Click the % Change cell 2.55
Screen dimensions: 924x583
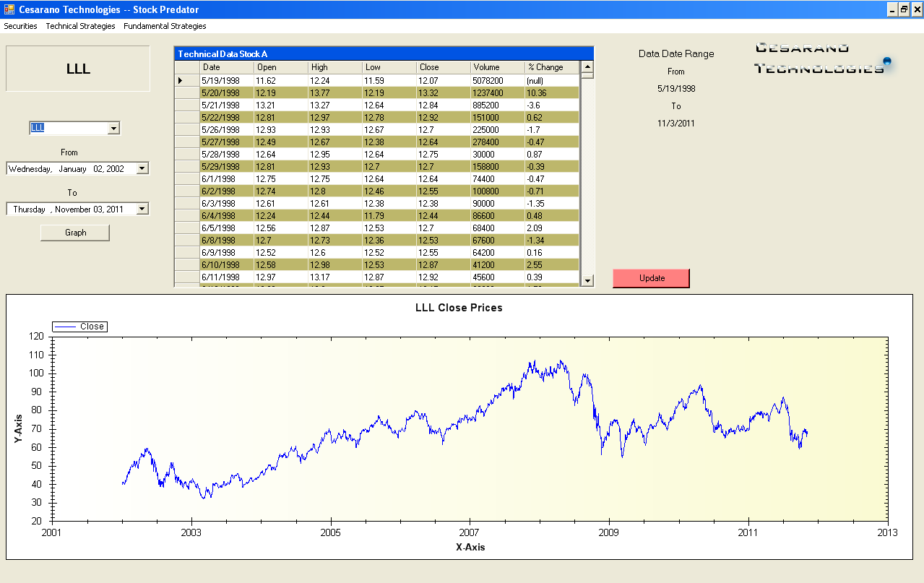552,264
